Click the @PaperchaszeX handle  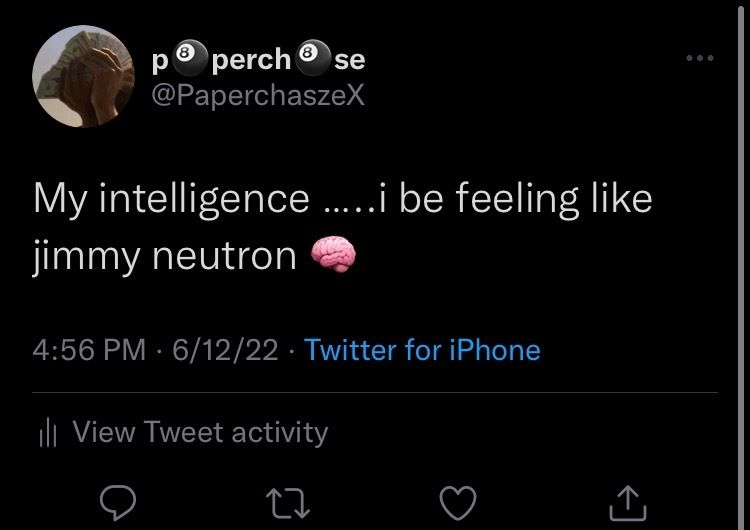[258, 95]
